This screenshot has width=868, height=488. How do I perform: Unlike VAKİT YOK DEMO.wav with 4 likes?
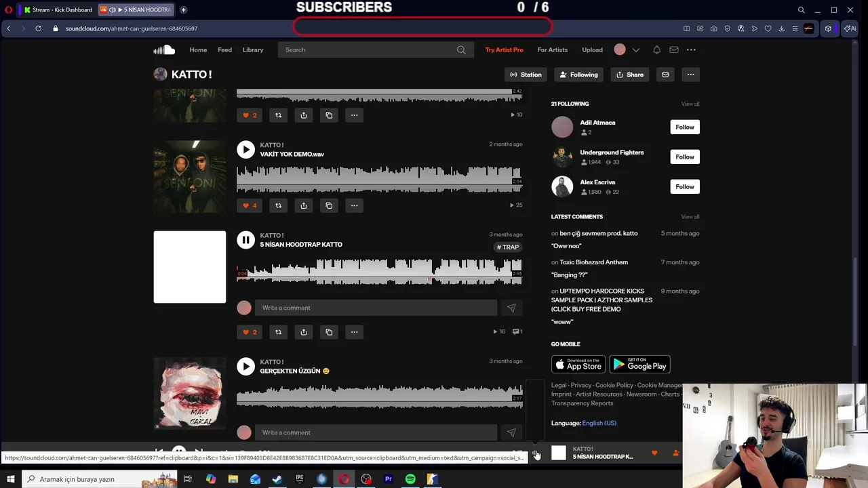point(250,205)
